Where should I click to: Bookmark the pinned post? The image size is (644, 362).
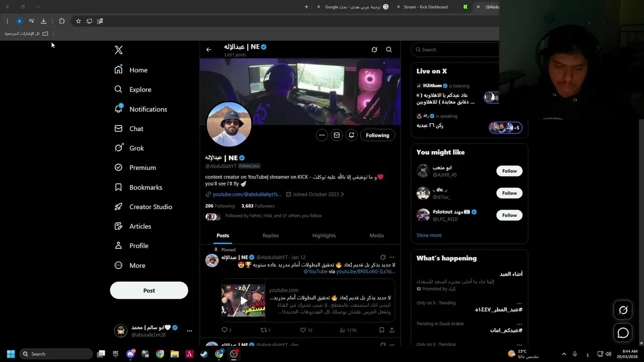[x=382, y=330]
